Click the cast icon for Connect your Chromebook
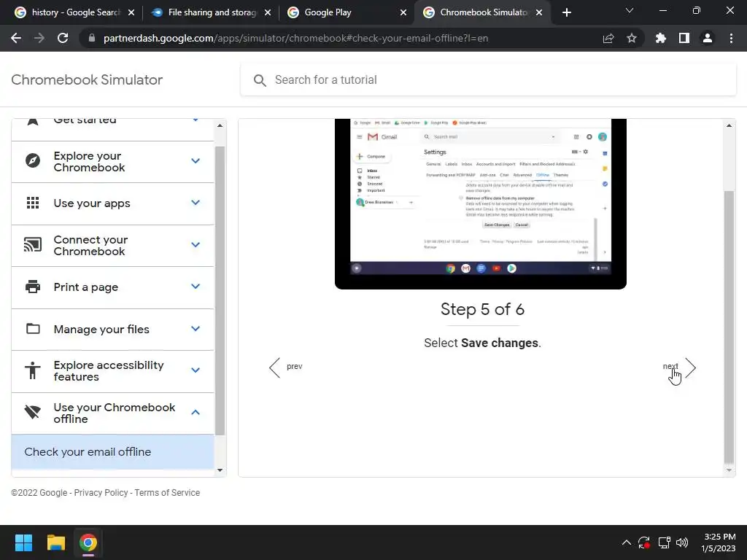 33,245
